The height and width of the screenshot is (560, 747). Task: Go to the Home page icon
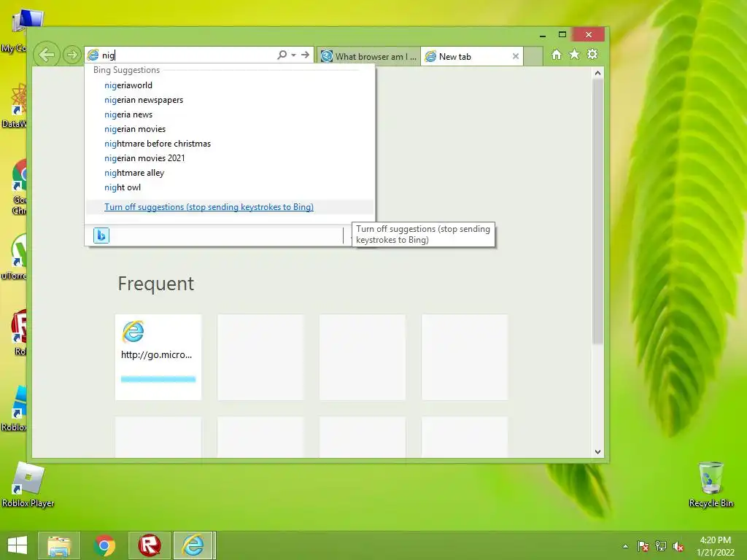click(557, 54)
